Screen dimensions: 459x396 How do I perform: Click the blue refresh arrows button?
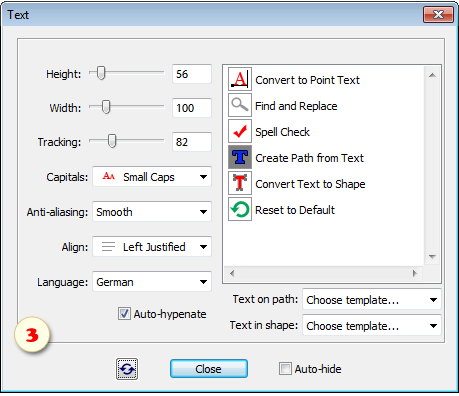click(x=127, y=369)
